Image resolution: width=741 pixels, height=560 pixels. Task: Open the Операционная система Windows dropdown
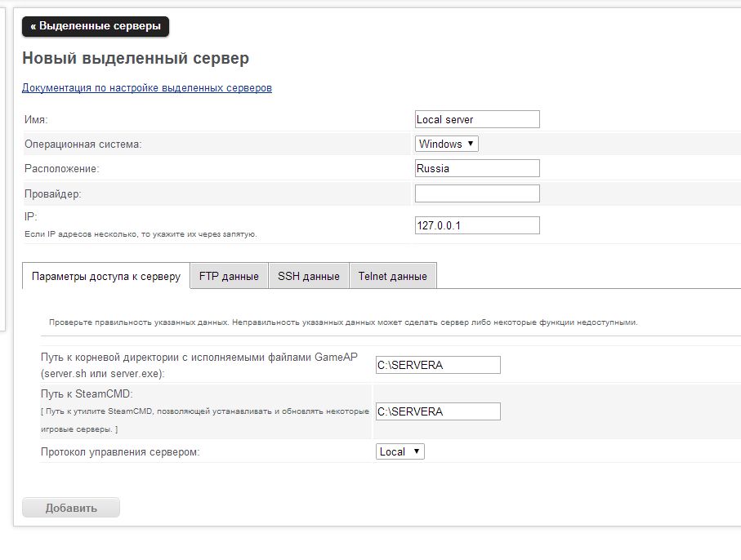tap(446, 144)
